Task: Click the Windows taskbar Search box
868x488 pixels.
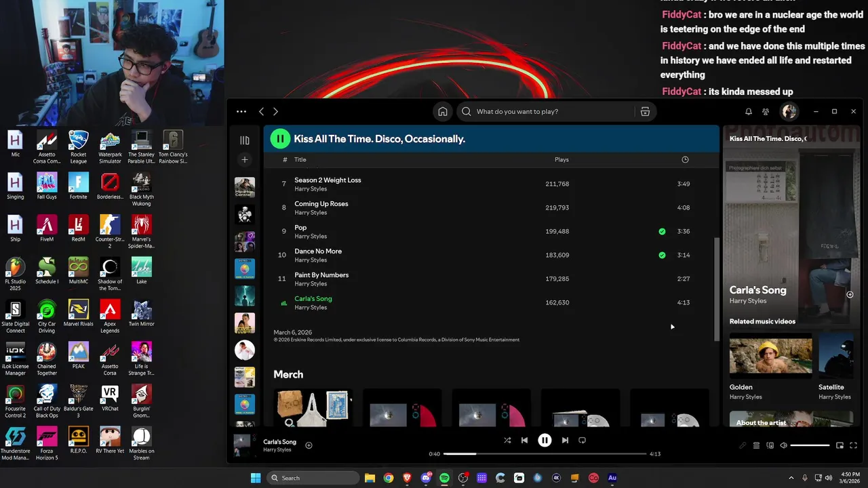Action: pos(313,478)
